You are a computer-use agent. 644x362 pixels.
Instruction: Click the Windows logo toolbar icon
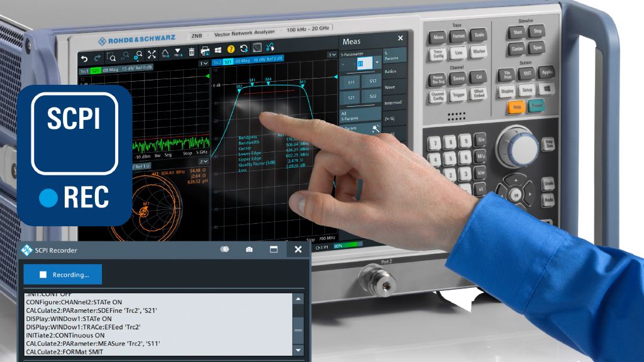coord(218,50)
